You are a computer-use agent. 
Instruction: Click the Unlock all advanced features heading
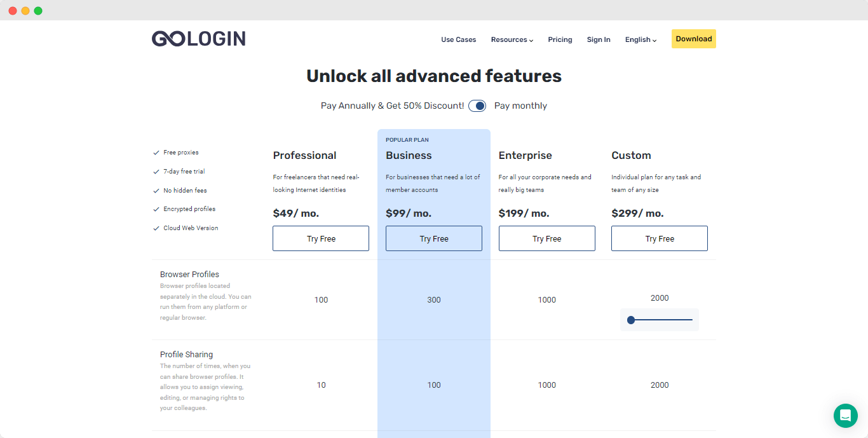tap(434, 76)
